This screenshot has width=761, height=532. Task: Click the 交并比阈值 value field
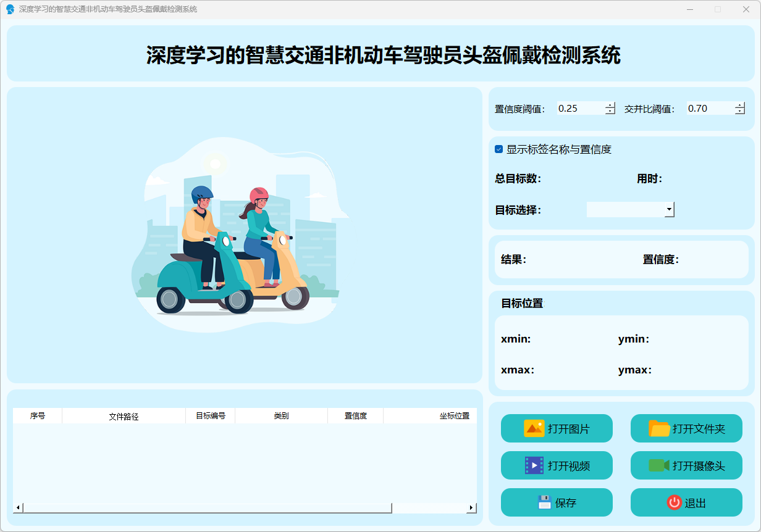pyautogui.click(x=709, y=109)
